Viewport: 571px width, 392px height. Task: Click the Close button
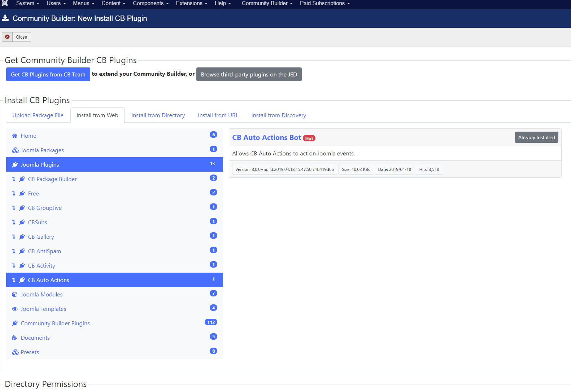click(16, 37)
